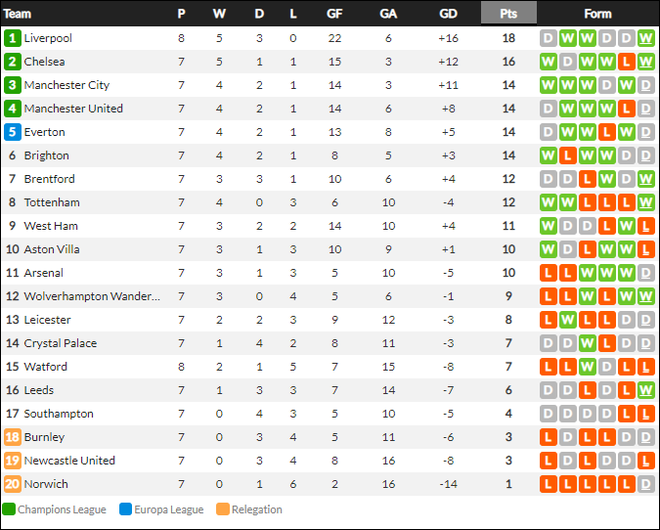Open the Wolverhampton Wanderers team link
The image size is (660, 530).
92,296
